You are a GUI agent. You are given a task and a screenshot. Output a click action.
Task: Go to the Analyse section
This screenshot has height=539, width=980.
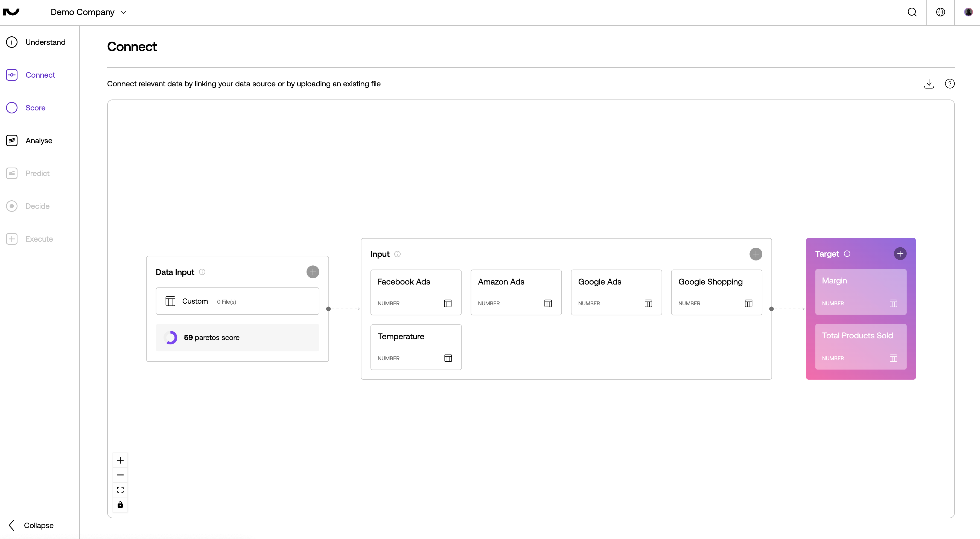(39, 141)
